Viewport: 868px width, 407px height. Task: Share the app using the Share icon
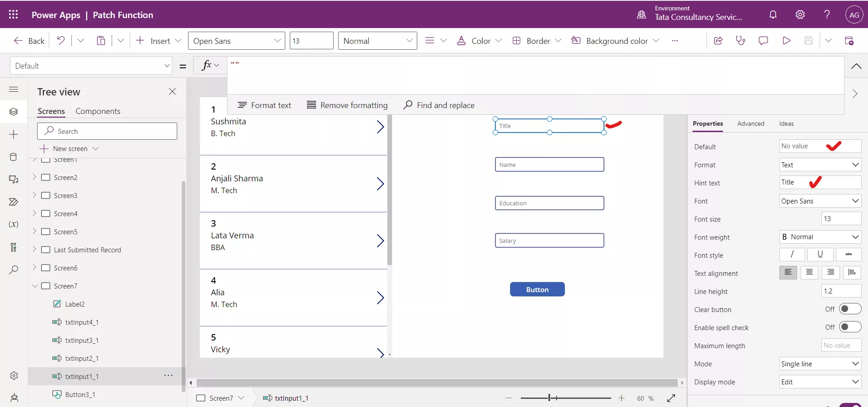(718, 41)
